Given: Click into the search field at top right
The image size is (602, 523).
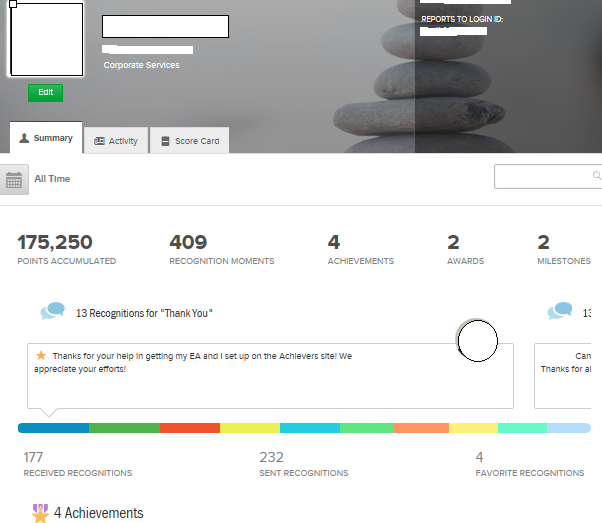Looking at the screenshot, I should click(x=547, y=177).
